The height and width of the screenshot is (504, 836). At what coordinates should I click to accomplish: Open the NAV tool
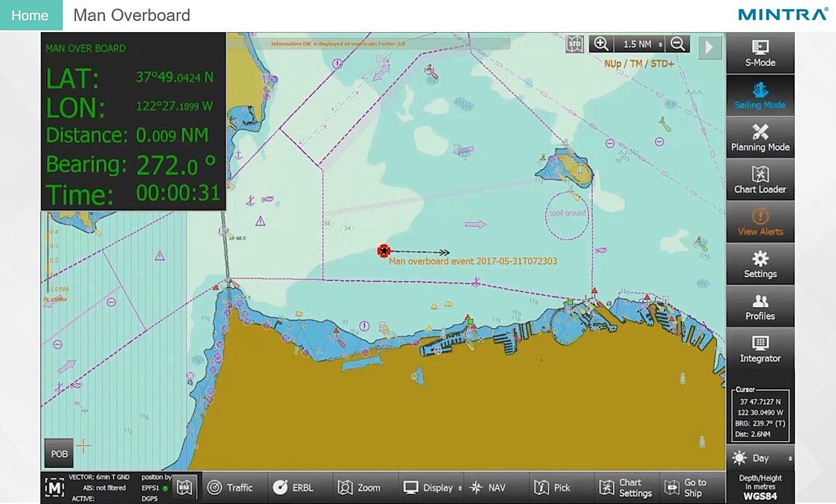497,487
